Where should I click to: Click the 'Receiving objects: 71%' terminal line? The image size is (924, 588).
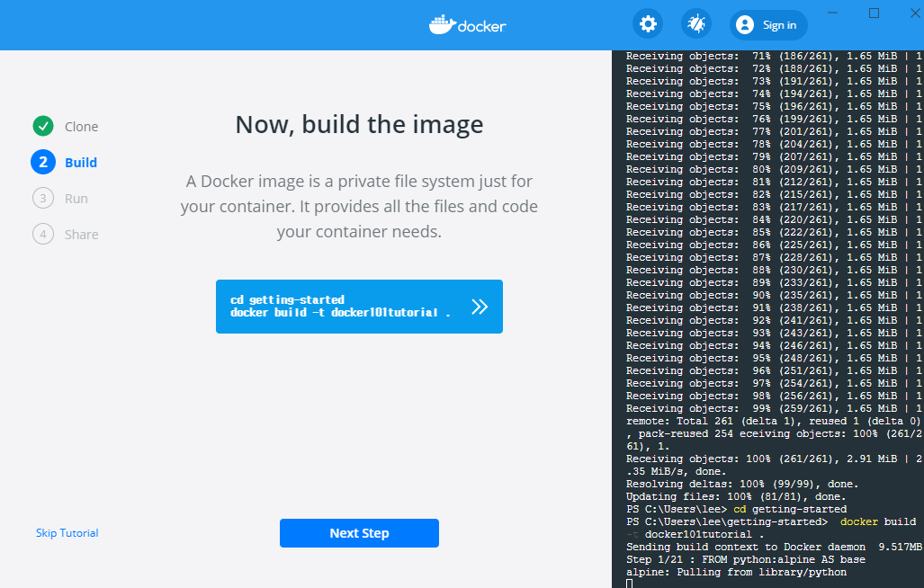click(774, 56)
